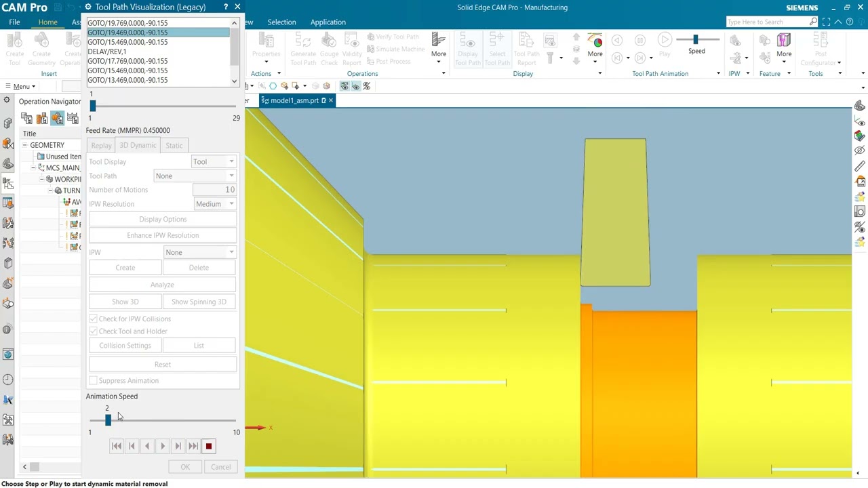Jump to next operation playback button

point(193,446)
